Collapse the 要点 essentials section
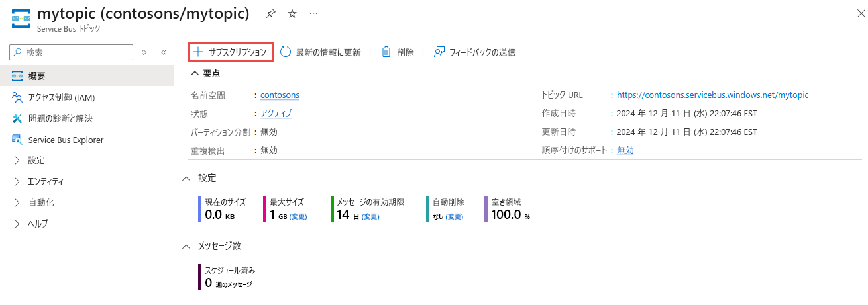This screenshot has width=868, height=305. (x=205, y=73)
